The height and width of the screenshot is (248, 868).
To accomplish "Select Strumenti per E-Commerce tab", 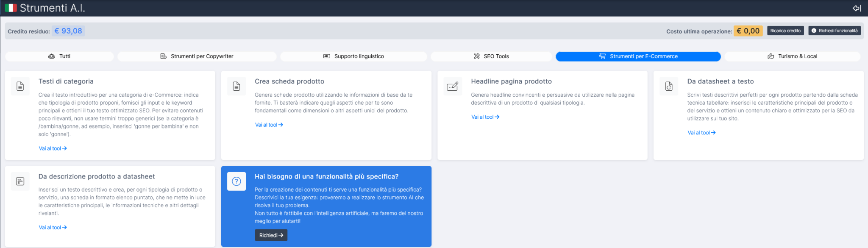I will [x=638, y=56].
